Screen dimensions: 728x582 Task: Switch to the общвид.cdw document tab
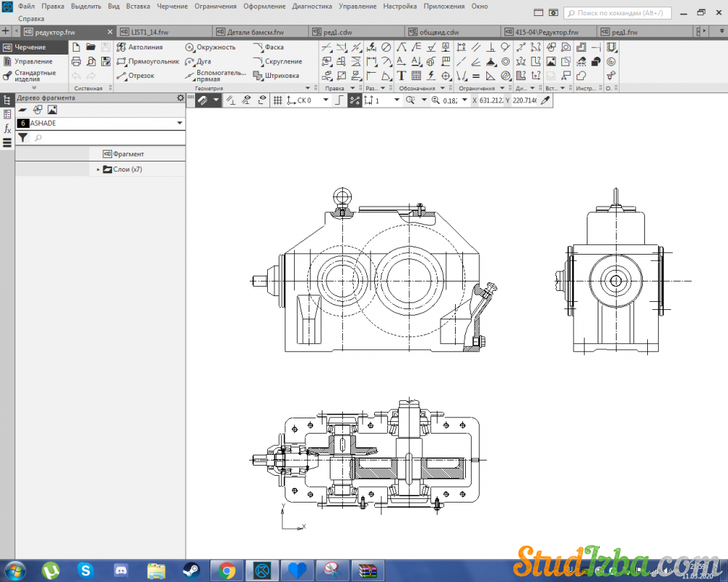[x=439, y=32]
